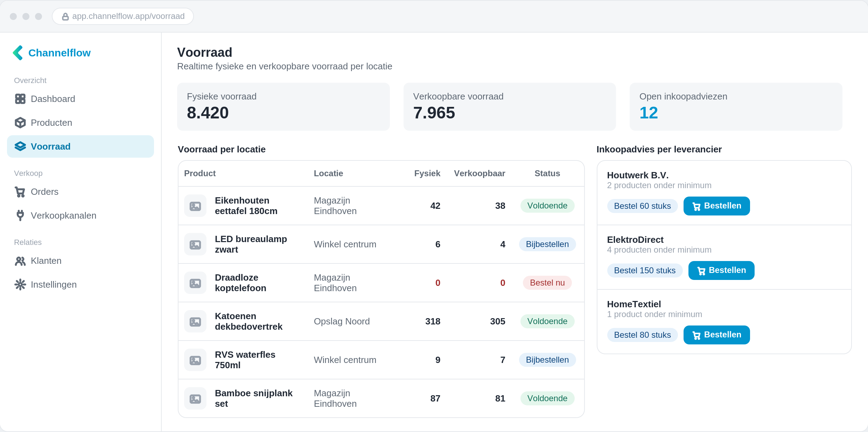Image resolution: width=868 pixels, height=432 pixels.
Task: Select the Voorraad menu item
Action: coord(80,146)
